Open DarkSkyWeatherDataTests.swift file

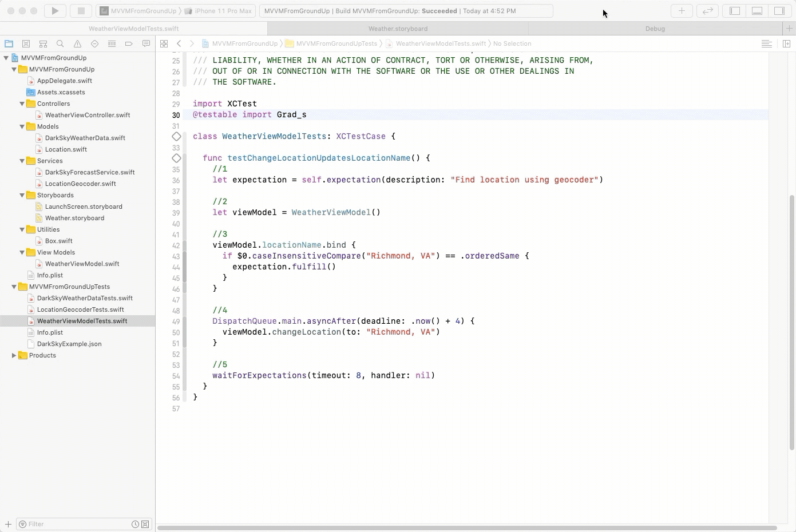click(x=85, y=298)
